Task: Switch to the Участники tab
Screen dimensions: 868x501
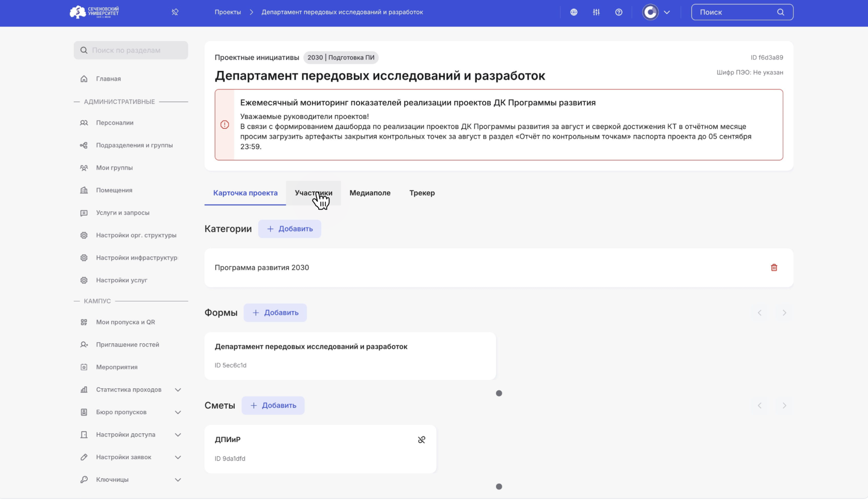Action: (314, 193)
